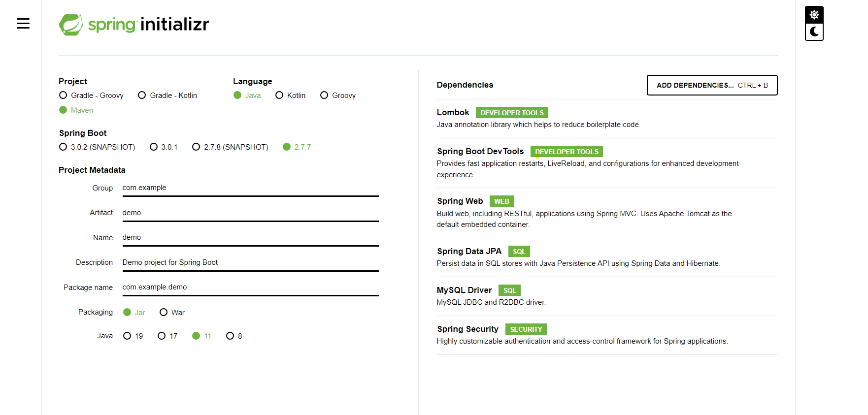Select Maven project type

[x=76, y=110]
